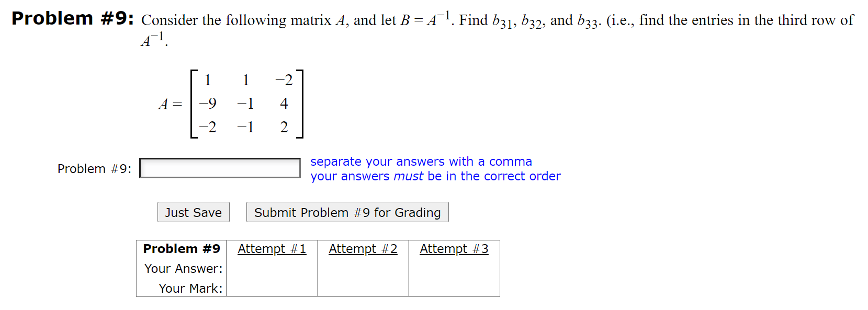Open the Attempt #3 link
868x310 pixels.
point(454,249)
